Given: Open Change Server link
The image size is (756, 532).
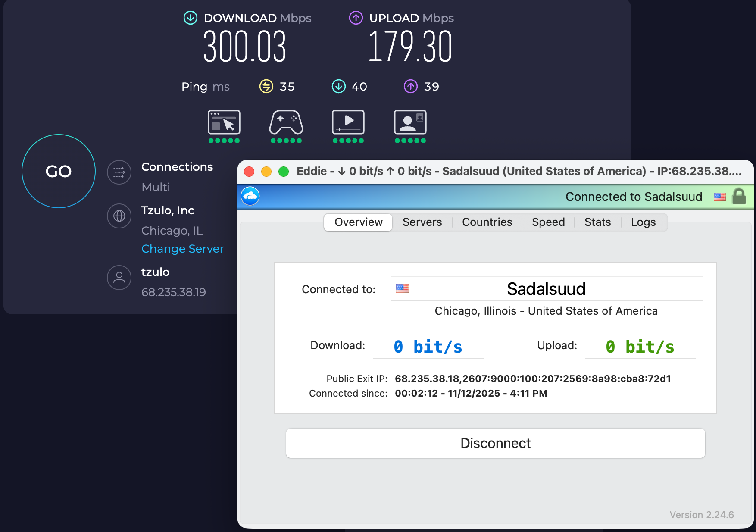Looking at the screenshot, I should click(x=182, y=249).
